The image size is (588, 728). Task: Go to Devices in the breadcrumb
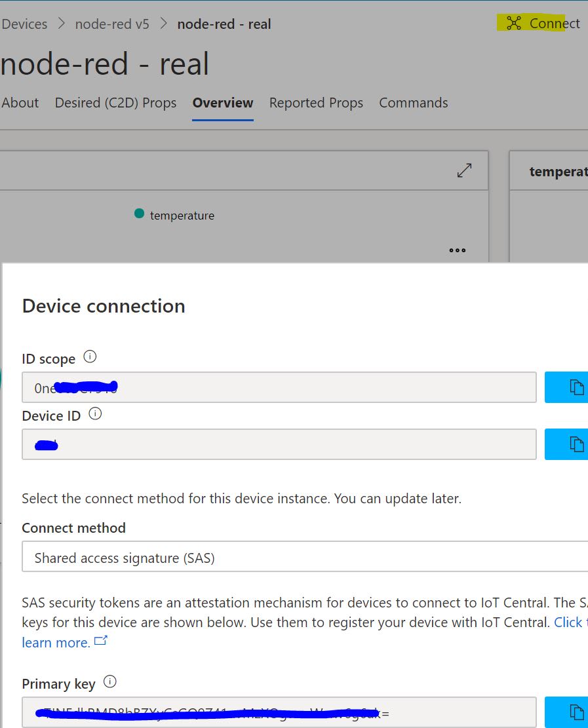25,24
